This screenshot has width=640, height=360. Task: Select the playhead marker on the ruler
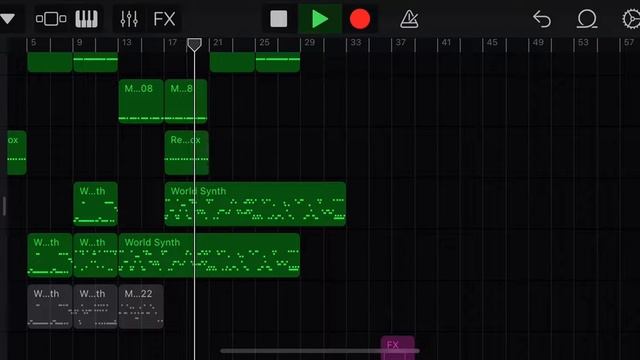pyautogui.click(x=194, y=44)
